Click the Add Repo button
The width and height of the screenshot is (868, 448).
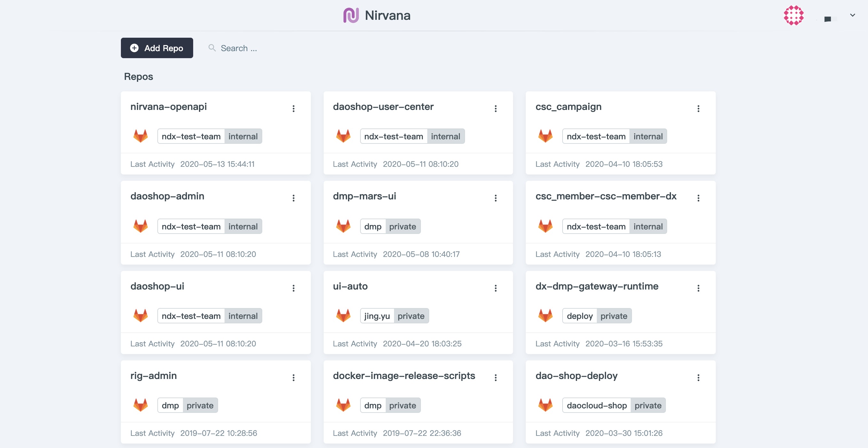point(157,48)
